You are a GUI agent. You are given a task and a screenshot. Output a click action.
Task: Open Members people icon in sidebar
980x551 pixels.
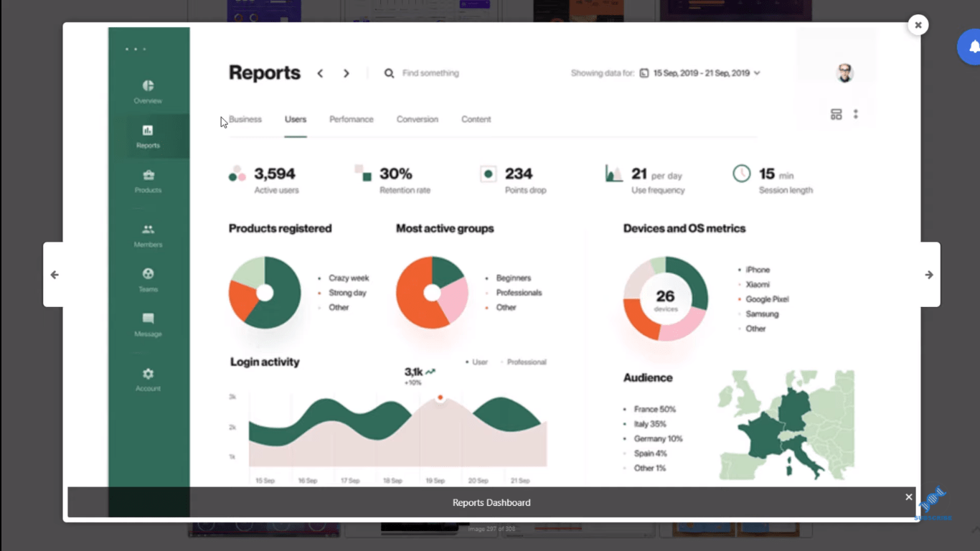click(148, 230)
